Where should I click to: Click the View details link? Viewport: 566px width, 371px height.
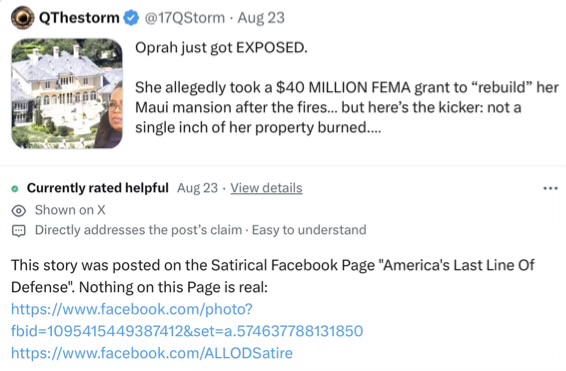click(x=266, y=188)
